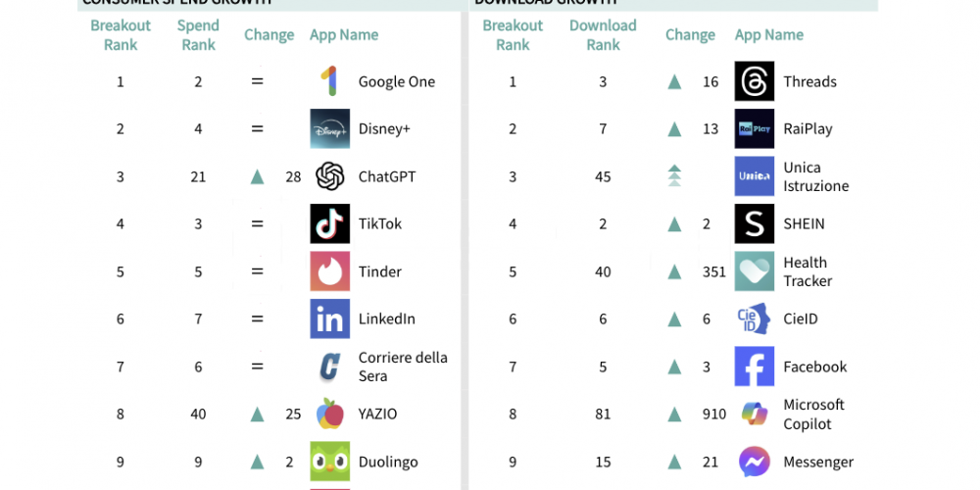Viewport: 980px width, 490px height.
Task: Click the Disney+ app icon
Action: pos(330,128)
